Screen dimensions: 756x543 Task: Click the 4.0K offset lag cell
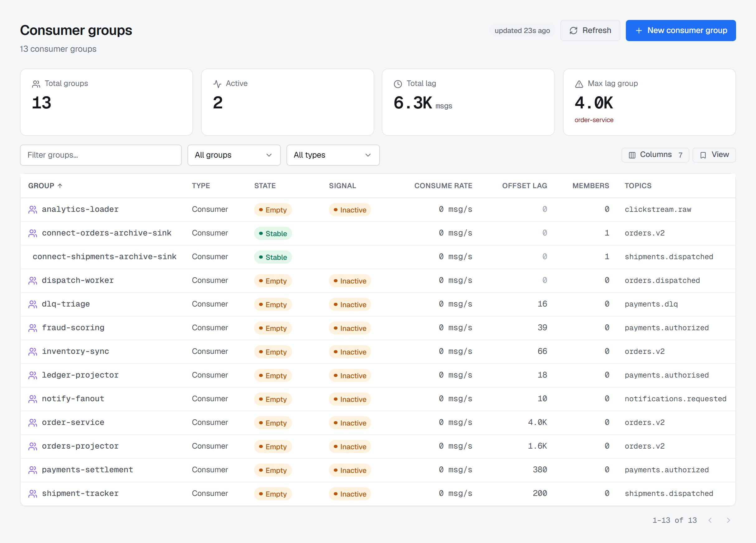(x=537, y=422)
